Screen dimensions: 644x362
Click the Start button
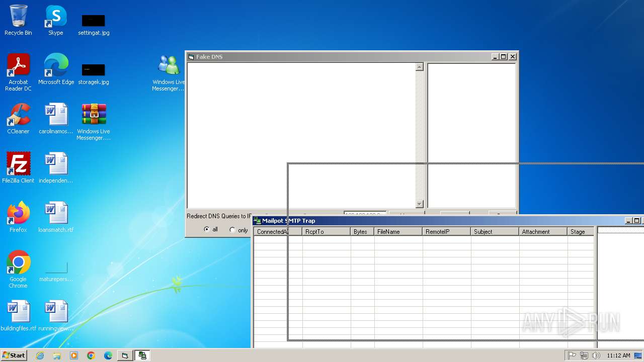coord(14,355)
